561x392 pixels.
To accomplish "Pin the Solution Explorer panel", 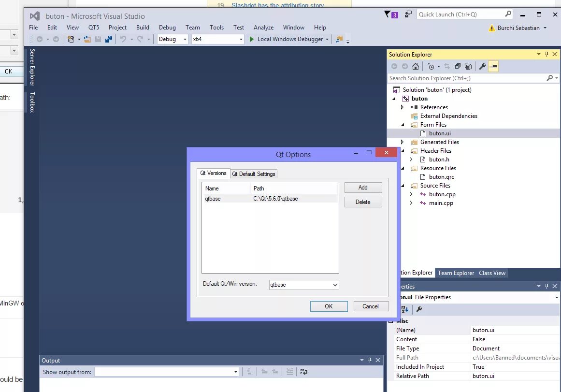I will point(547,54).
